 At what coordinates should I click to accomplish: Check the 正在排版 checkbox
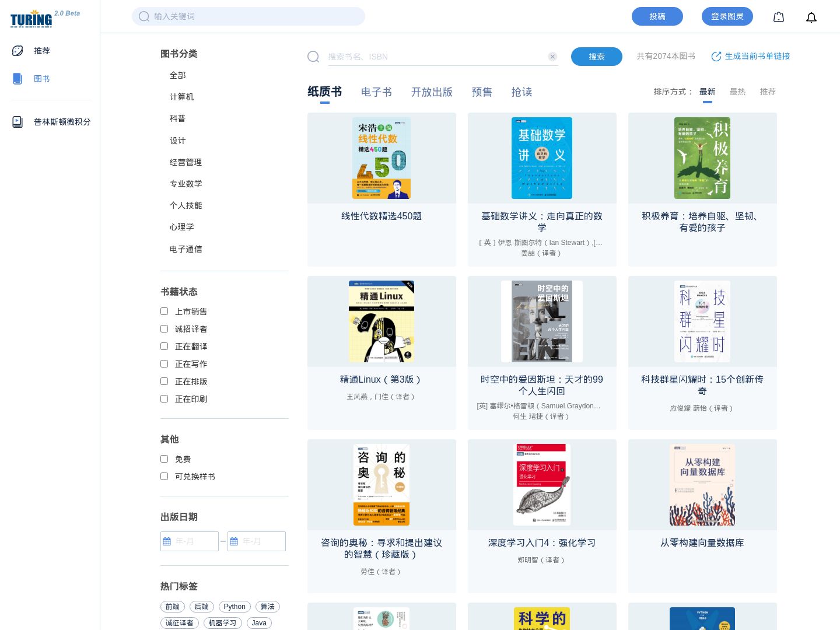[164, 381]
